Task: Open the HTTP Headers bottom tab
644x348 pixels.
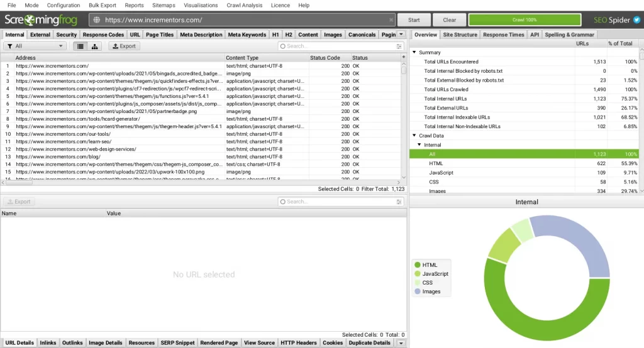Action: [x=299, y=343]
